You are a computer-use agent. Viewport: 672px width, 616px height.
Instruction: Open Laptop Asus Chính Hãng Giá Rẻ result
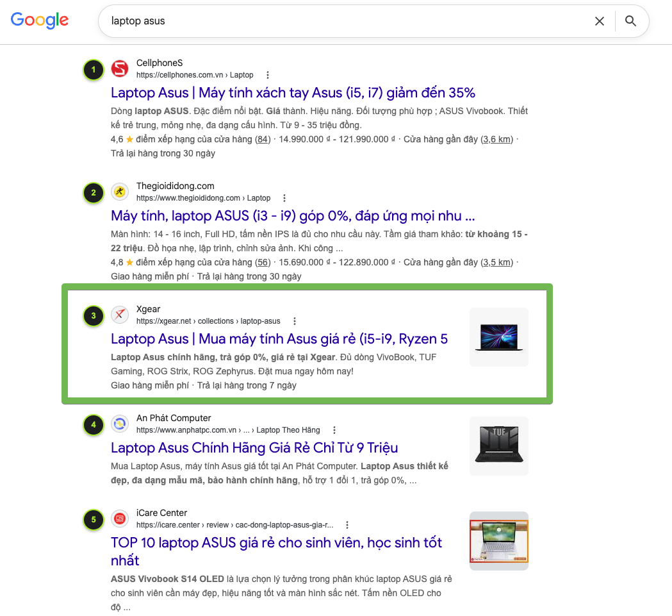tap(254, 448)
